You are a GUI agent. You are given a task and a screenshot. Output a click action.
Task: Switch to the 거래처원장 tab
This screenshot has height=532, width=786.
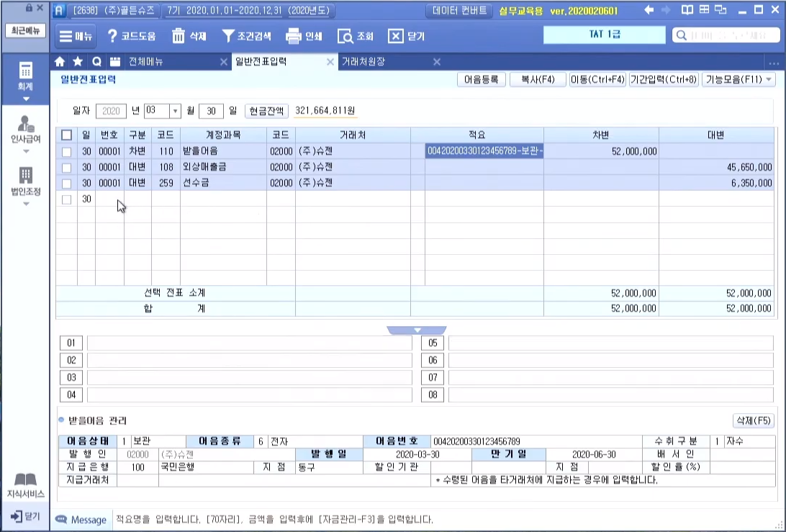(363, 62)
